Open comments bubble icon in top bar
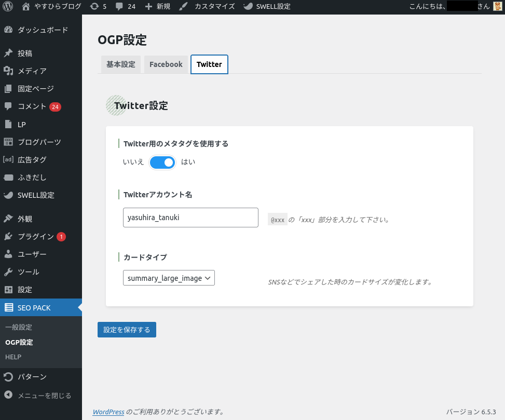 click(119, 7)
